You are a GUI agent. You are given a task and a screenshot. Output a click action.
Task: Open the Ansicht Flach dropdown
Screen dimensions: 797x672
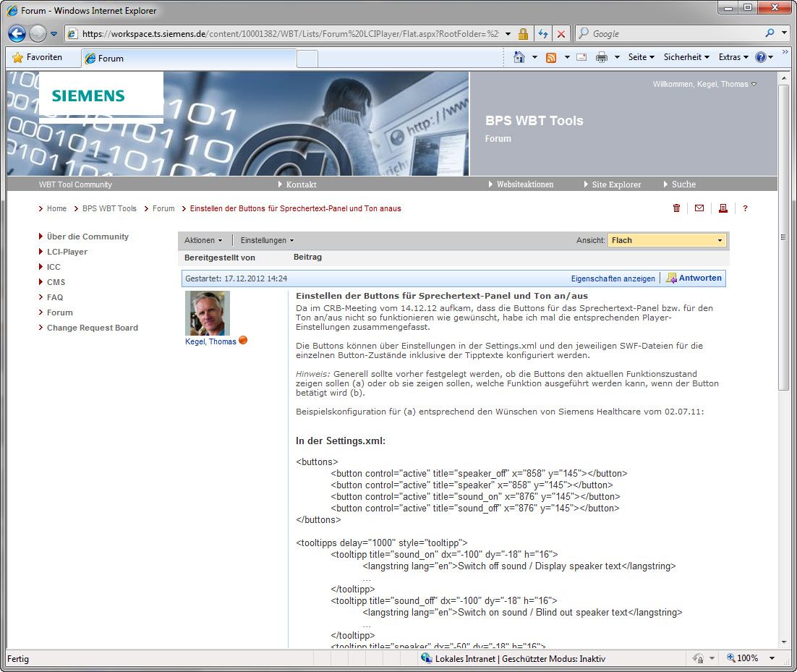pyautogui.click(x=667, y=240)
